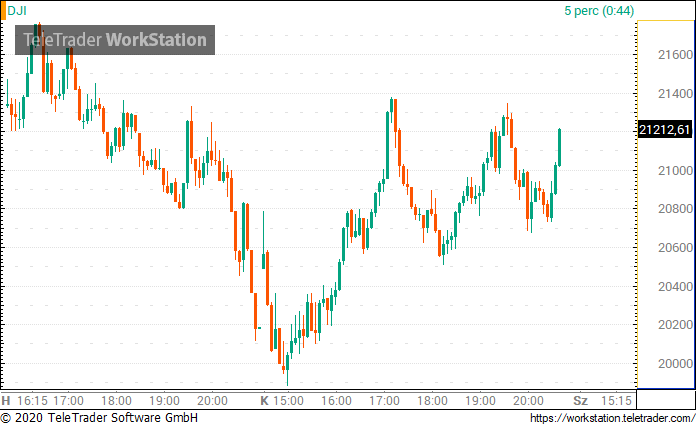Viewport: 696px width, 427px height.
Task: Click the 20800 price axis label
Action: click(675, 209)
